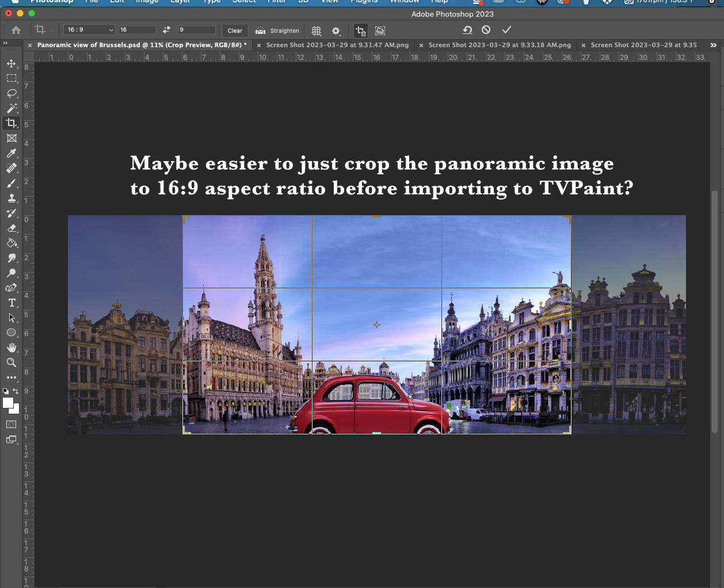Open the crop overlay grid options
724x588 pixels.
317,30
